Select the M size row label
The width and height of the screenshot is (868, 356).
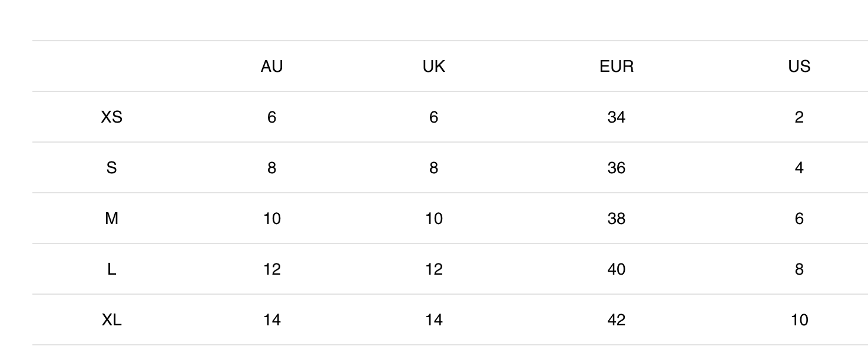[x=112, y=219]
